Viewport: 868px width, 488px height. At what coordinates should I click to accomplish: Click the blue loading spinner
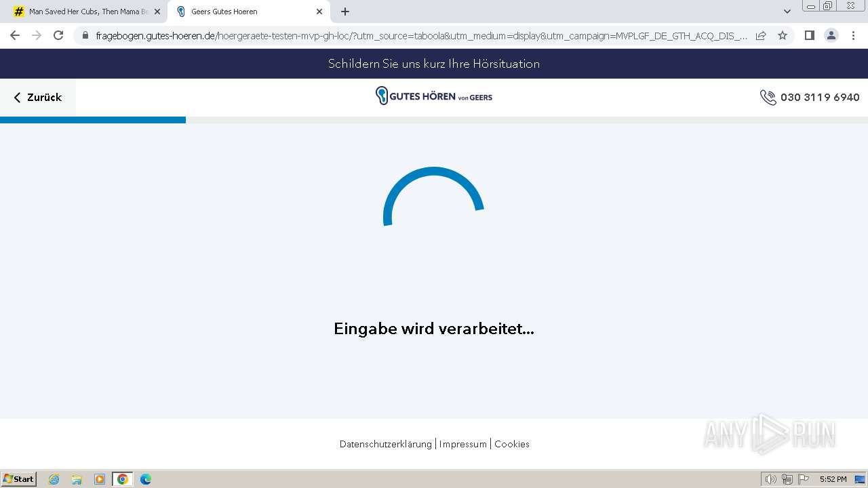coord(433,197)
